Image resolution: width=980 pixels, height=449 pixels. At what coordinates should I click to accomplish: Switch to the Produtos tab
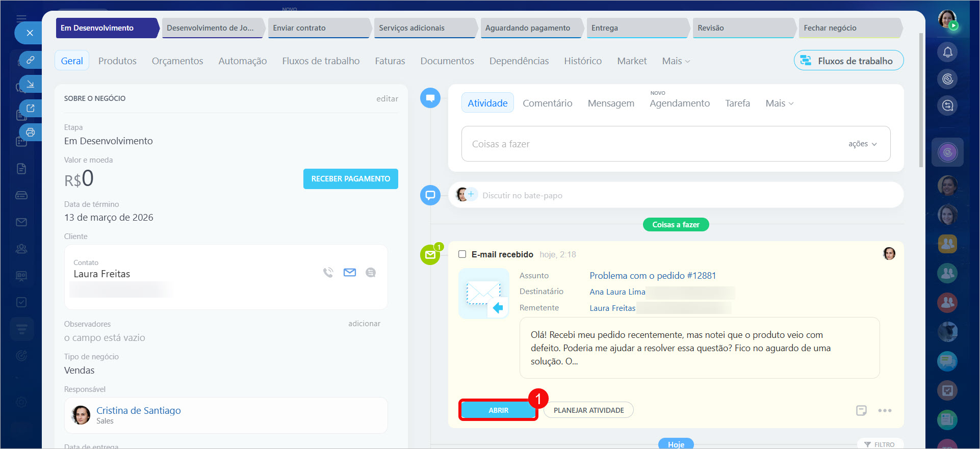point(117,61)
